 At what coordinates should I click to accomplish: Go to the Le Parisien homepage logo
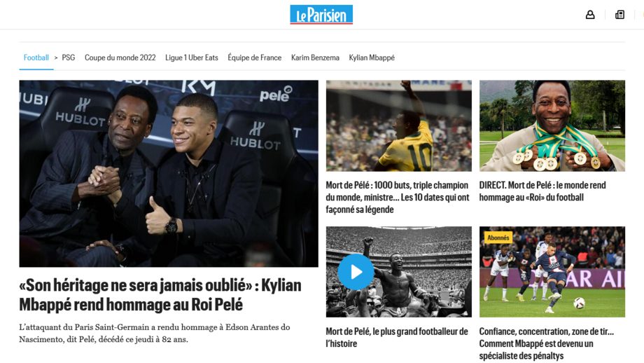(321, 15)
